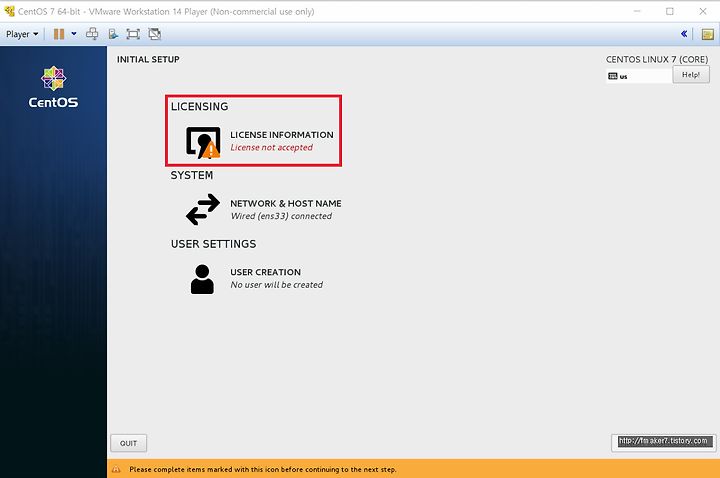Click the USER SETTINGS section heading
The width and height of the screenshot is (720, 478).
click(214, 244)
